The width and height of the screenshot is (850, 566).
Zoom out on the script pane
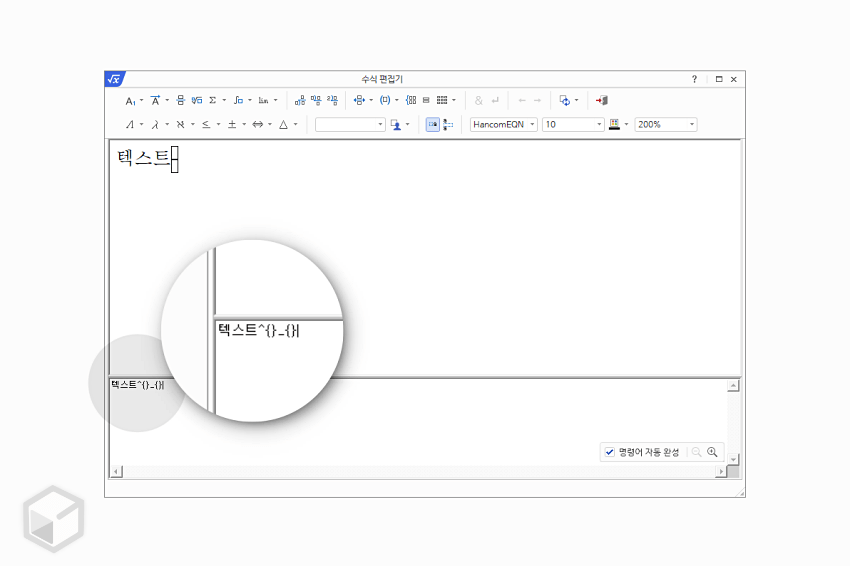[x=697, y=452]
